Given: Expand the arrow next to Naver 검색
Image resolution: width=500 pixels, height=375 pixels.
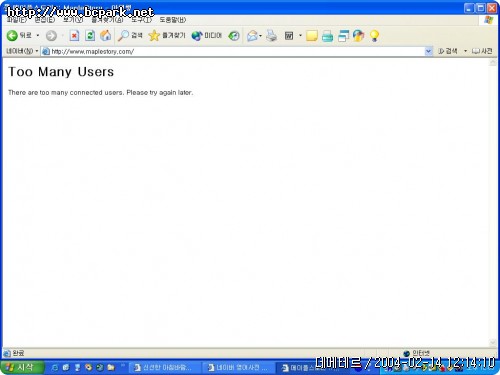Looking at the screenshot, I should (465, 51).
